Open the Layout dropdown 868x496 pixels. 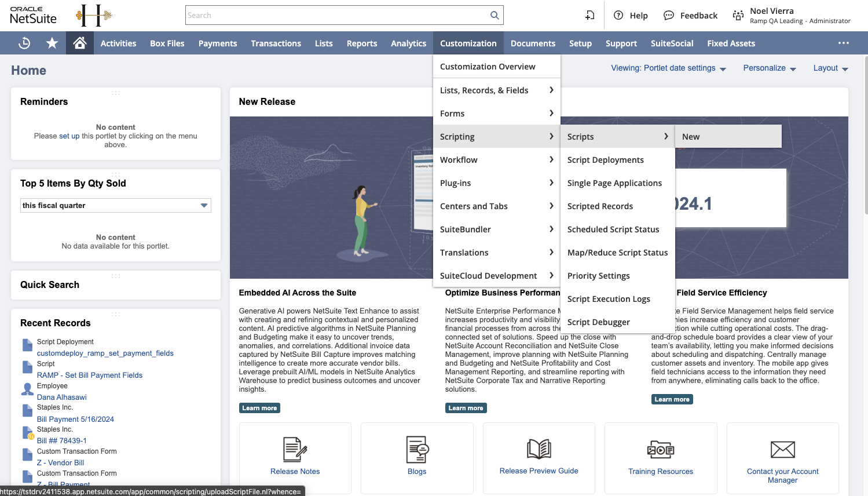point(830,68)
